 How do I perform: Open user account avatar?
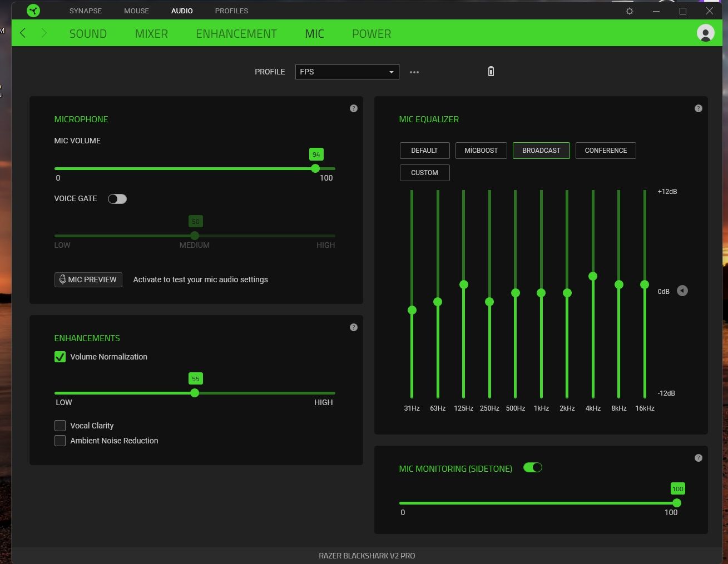(x=706, y=33)
